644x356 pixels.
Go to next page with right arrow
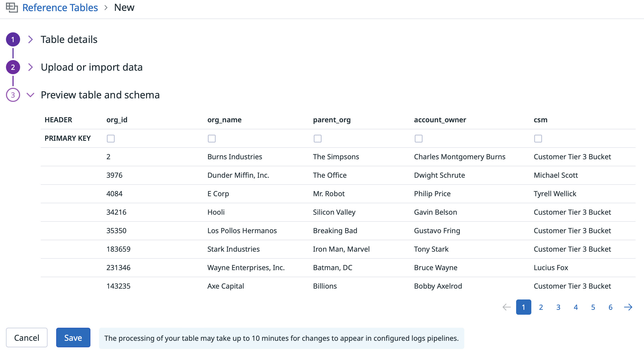[x=628, y=307]
